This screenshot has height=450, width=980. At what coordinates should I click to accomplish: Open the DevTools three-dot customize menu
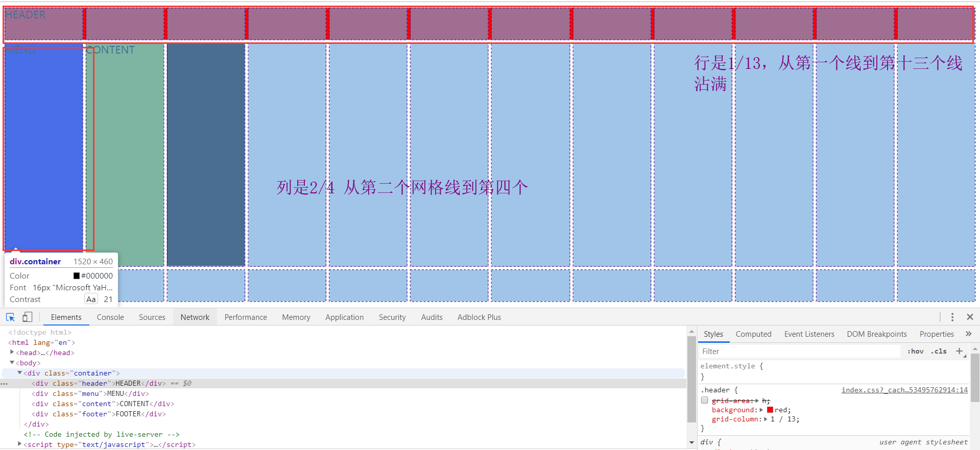[952, 317]
